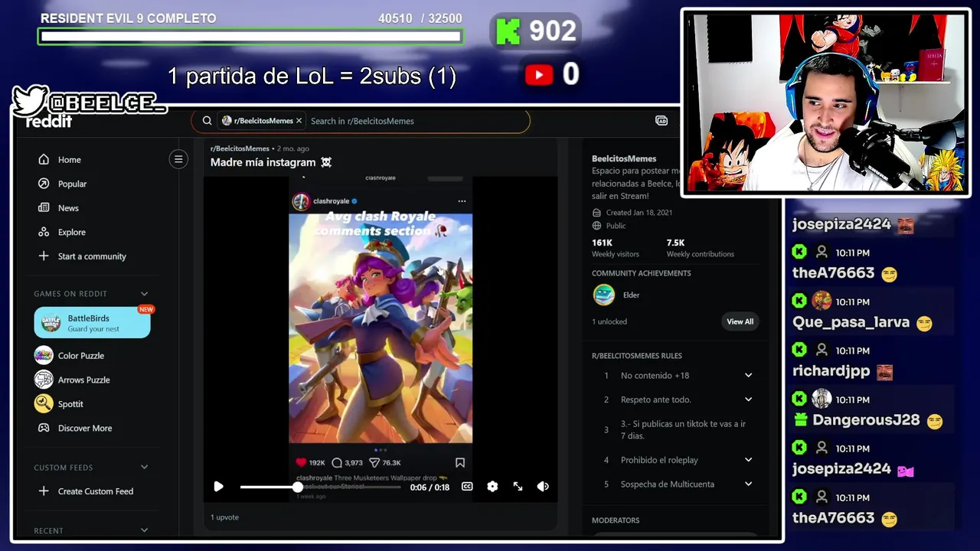980x551 pixels.
Task: Click the video progress seek bar
Action: (320, 487)
